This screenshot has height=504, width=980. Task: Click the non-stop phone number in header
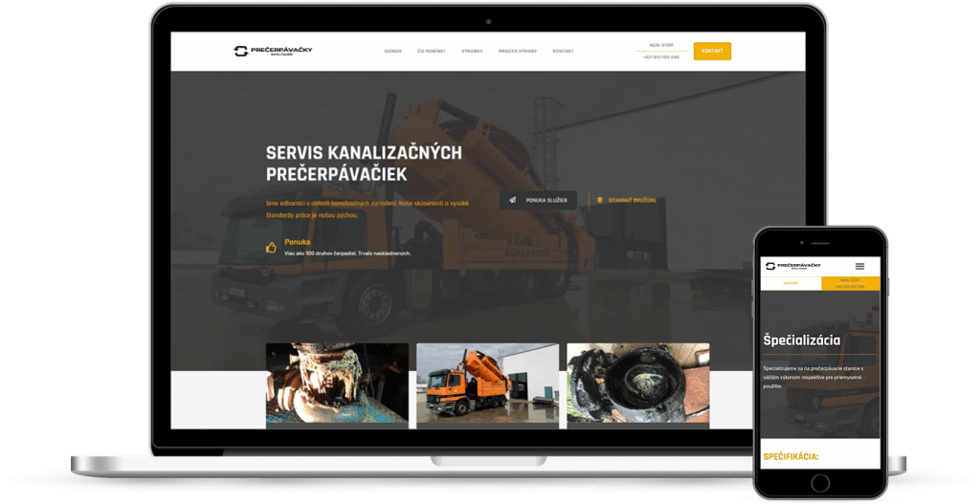[x=661, y=57]
